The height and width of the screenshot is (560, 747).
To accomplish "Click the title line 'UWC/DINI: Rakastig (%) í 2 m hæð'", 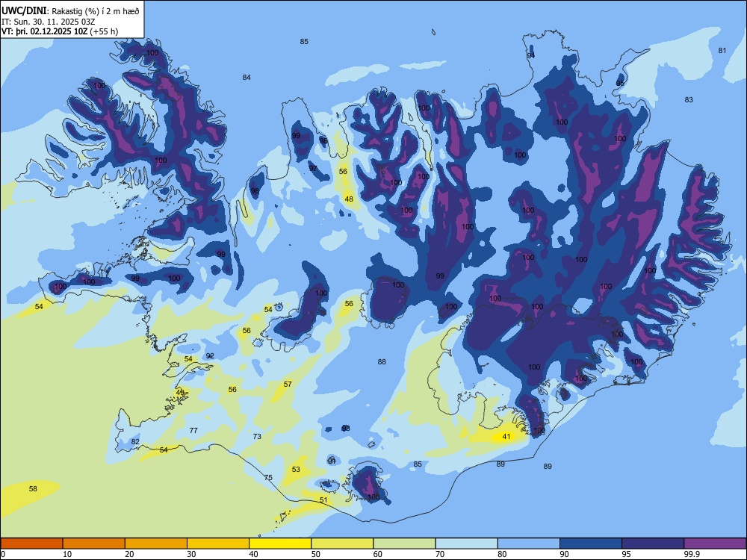I will 70,10.
